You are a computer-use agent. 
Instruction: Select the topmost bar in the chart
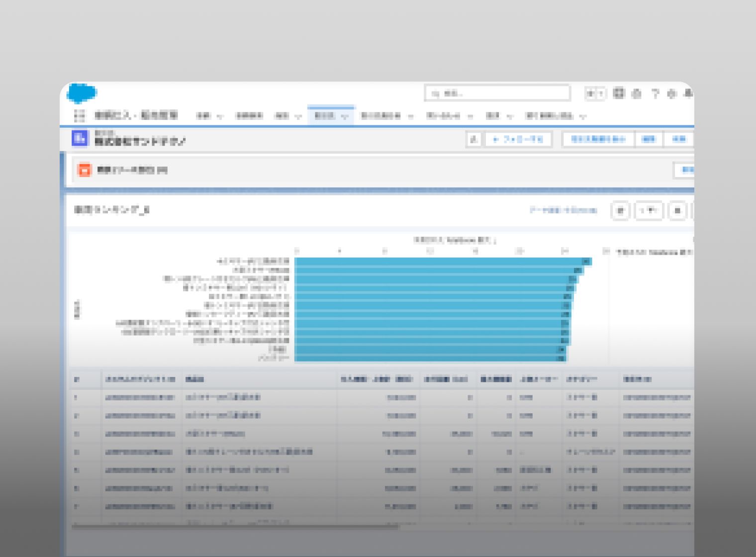443,262
